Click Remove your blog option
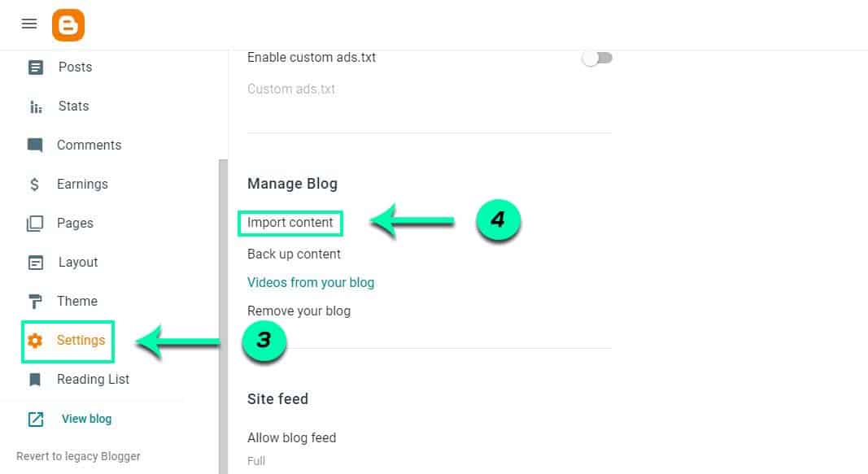This screenshot has width=868, height=474. (299, 311)
